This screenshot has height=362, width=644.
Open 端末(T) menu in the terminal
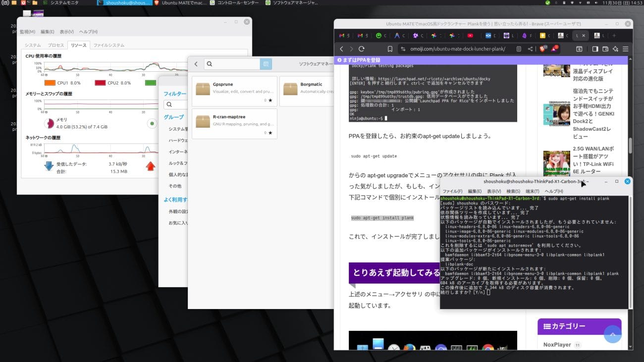[x=532, y=191]
